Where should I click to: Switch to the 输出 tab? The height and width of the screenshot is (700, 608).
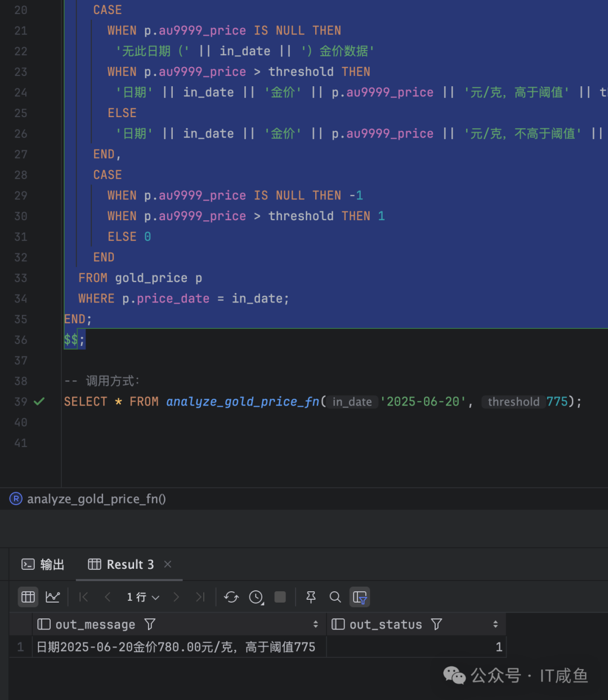click(43, 564)
